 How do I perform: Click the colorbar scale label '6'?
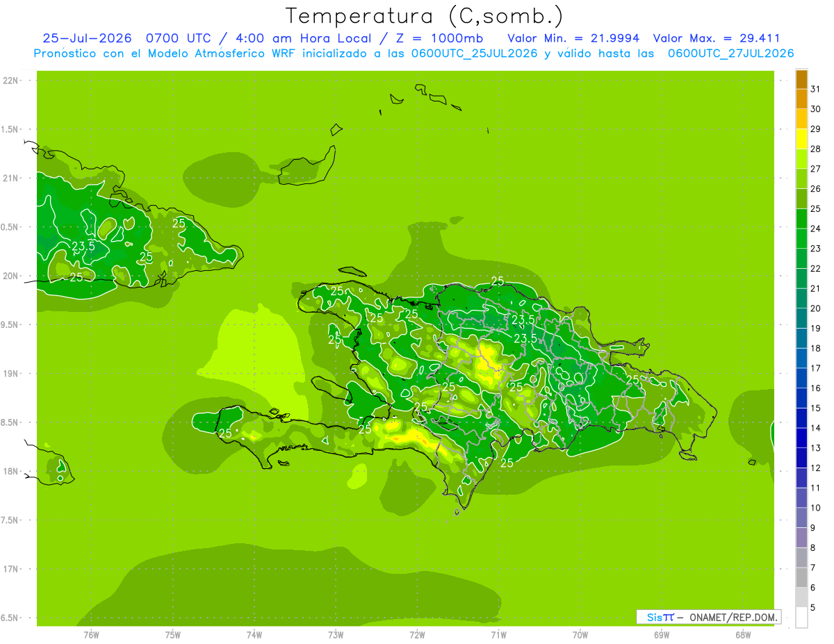813,588
